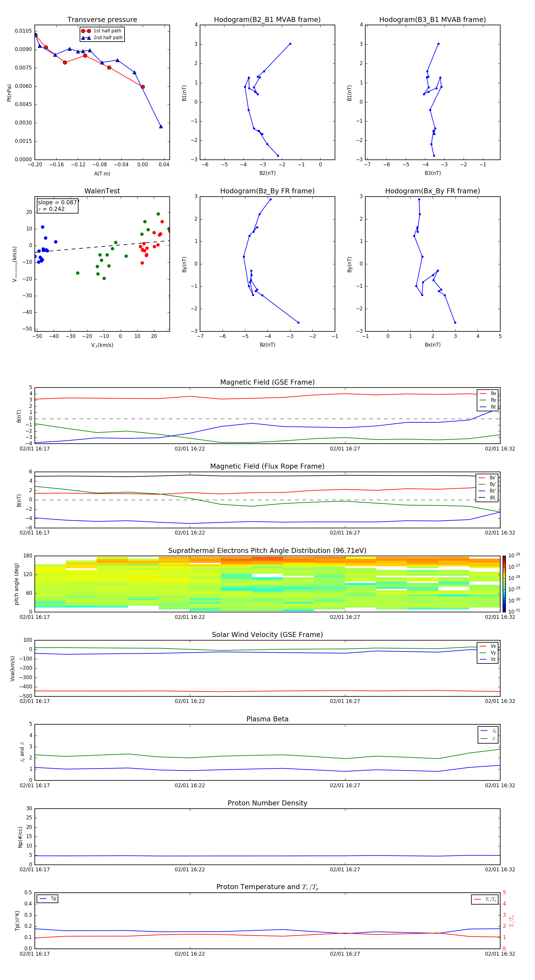The width and height of the screenshot is (535, 980).
Task: Click the 'B3(nT)' x-axis label
Action: point(432,173)
